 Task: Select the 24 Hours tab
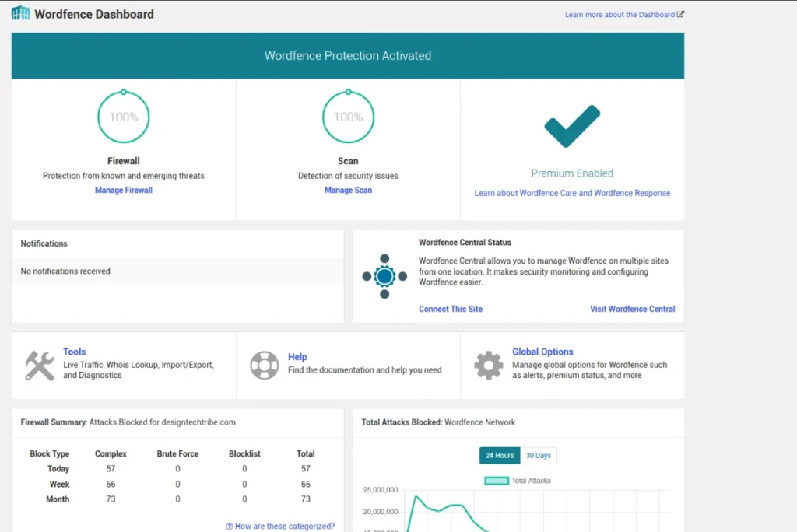500,456
